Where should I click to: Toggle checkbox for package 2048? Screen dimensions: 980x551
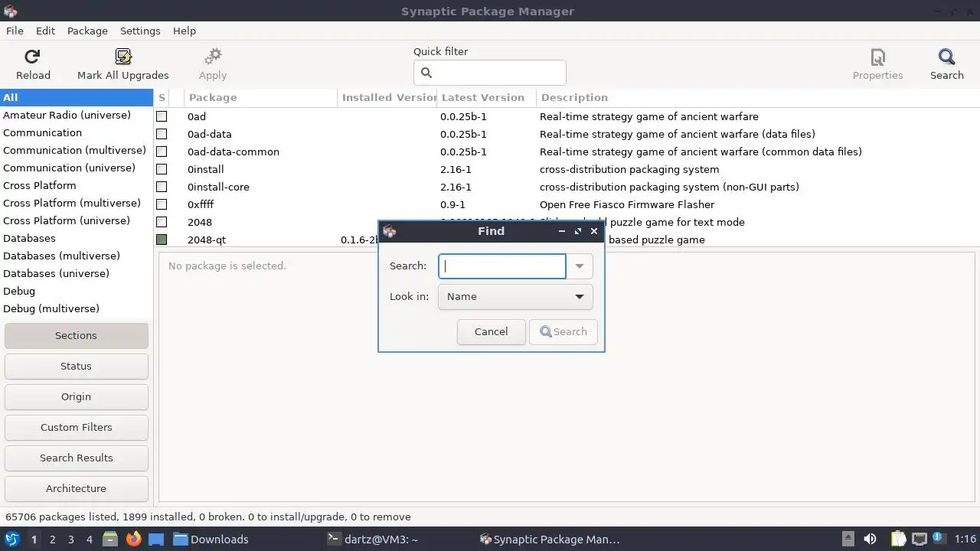coord(162,222)
